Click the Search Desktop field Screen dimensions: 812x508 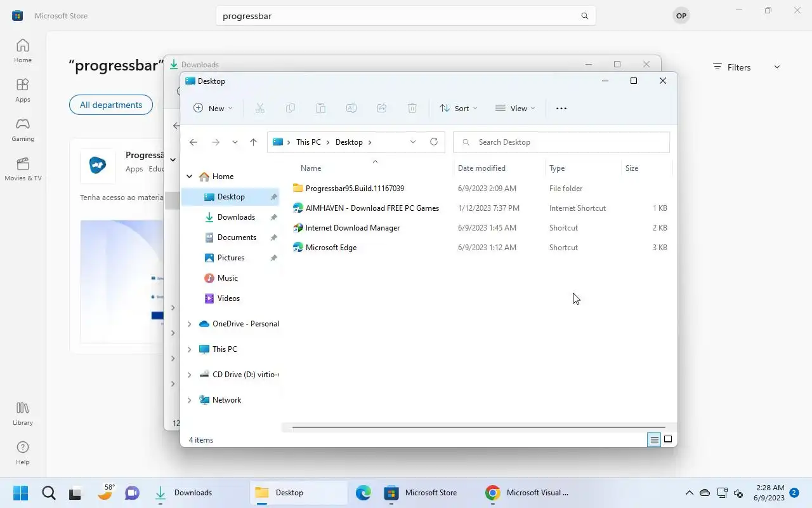coord(561,142)
